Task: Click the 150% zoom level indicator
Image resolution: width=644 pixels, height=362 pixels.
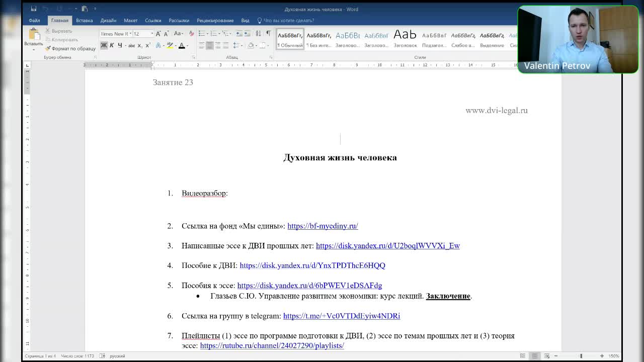Action: tap(614, 356)
